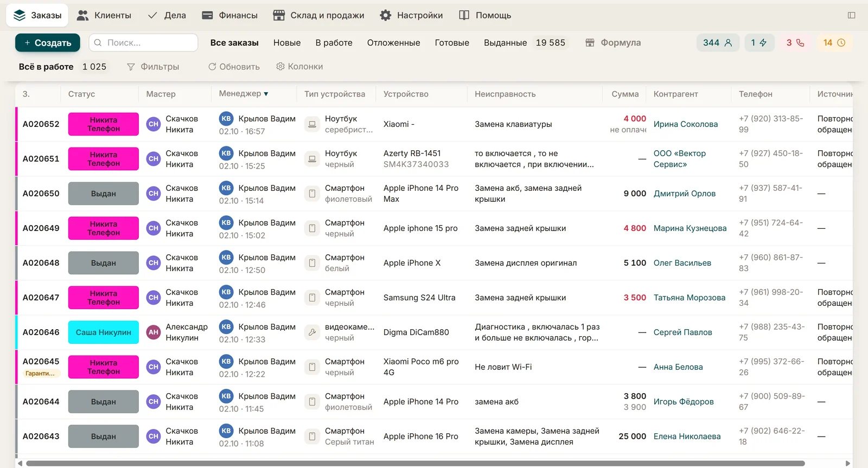868x468 pixels.
Task: Click the smartphone icon in order A020643
Action: [312, 437]
